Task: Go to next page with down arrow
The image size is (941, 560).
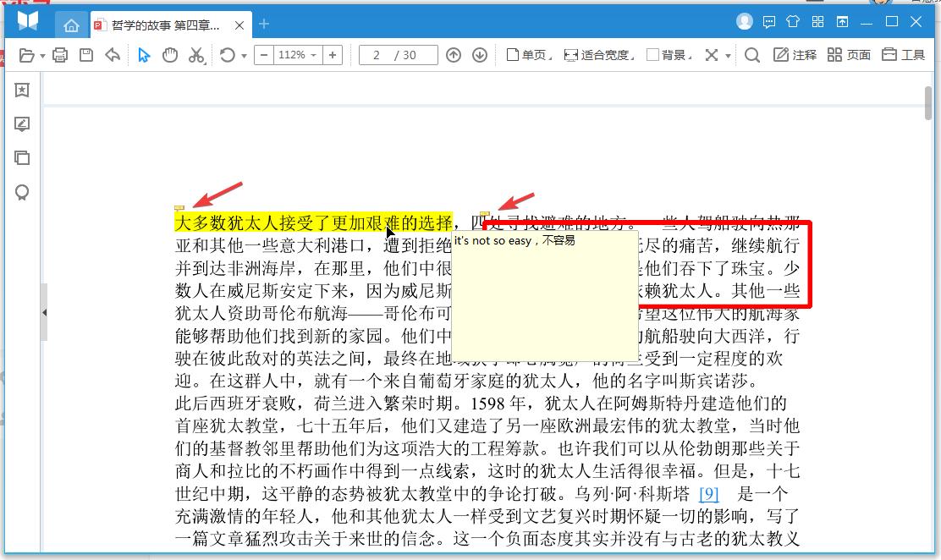Action: (x=480, y=56)
